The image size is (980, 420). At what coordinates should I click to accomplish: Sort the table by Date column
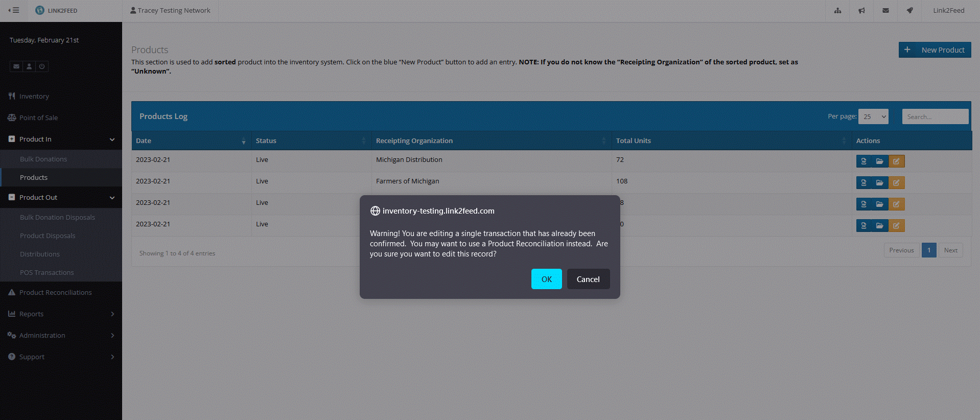pos(191,141)
